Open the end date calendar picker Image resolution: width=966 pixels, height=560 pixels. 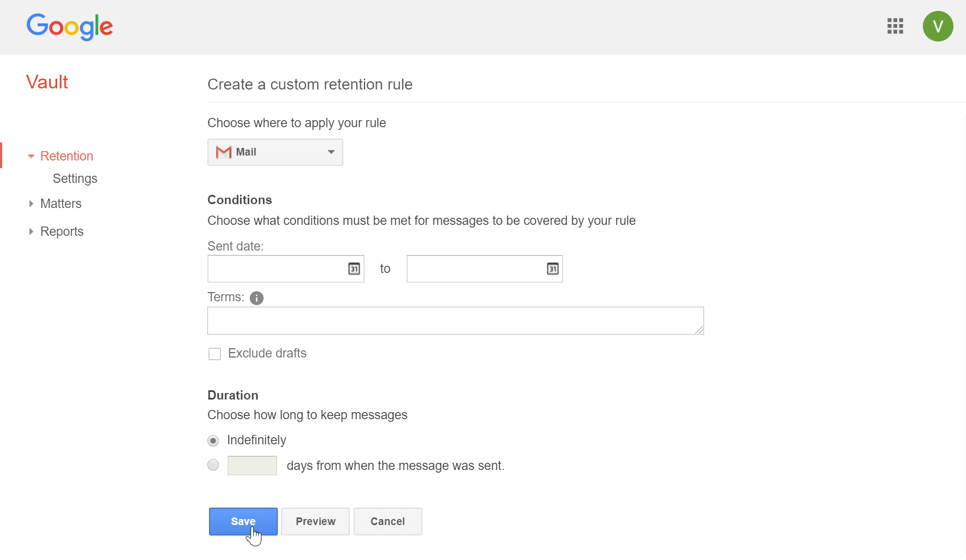coord(553,269)
